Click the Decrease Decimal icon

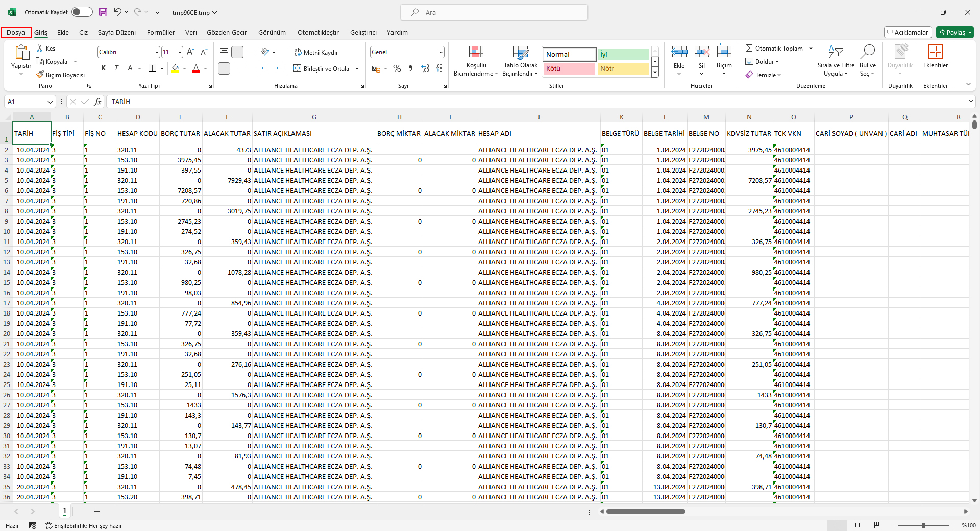(x=438, y=68)
